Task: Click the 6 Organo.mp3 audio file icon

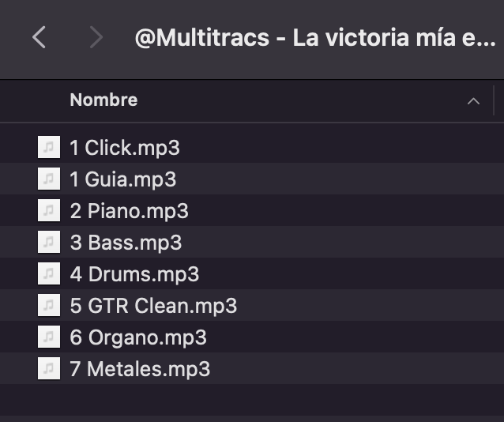Action: (x=49, y=337)
